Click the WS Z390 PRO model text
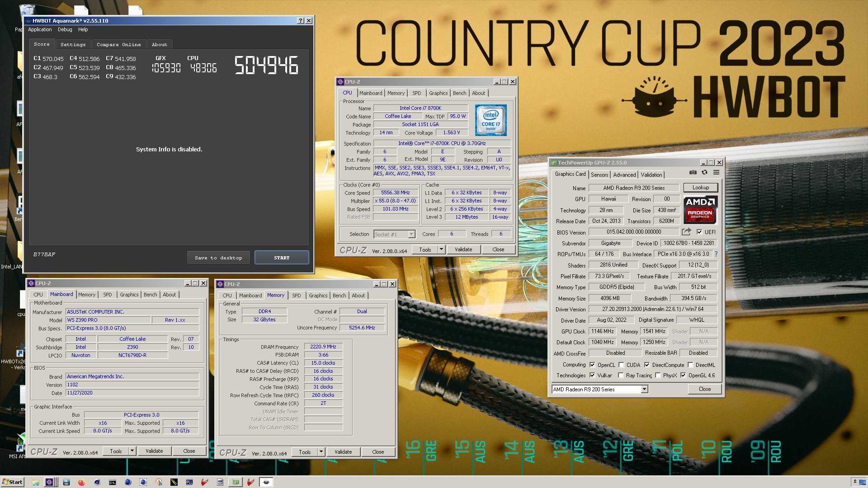Viewport: 868px width, 488px height. 82,320
